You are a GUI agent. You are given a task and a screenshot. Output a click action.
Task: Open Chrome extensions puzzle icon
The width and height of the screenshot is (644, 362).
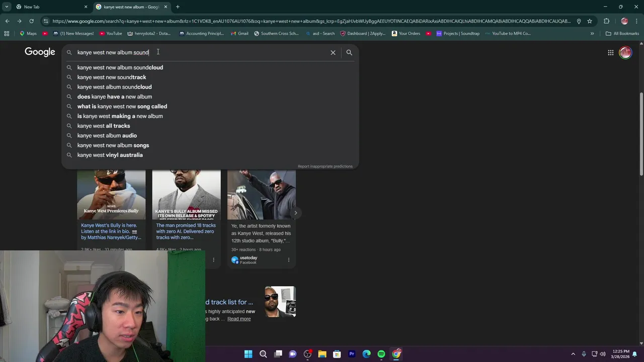coord(606,21)
